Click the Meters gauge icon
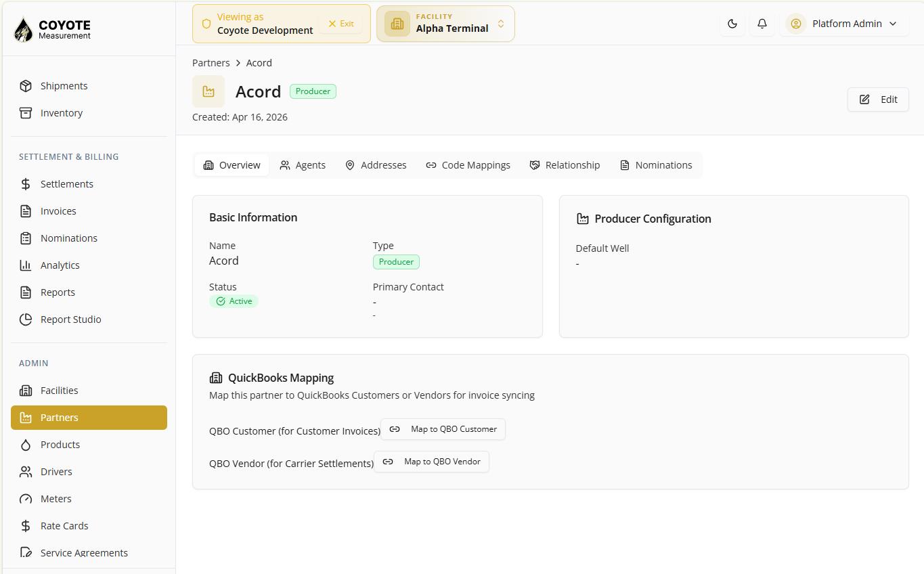 (x=26, y=499)
